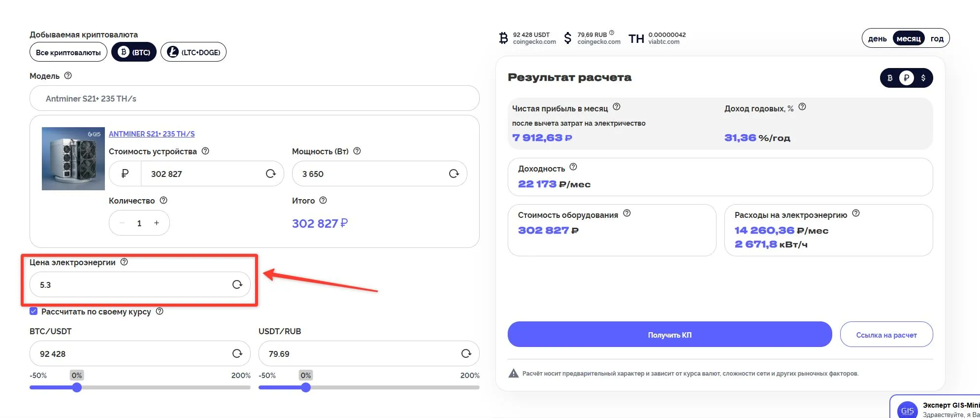
Task: Reset the BTC/USDT rate icon
Action: (237, 353)
